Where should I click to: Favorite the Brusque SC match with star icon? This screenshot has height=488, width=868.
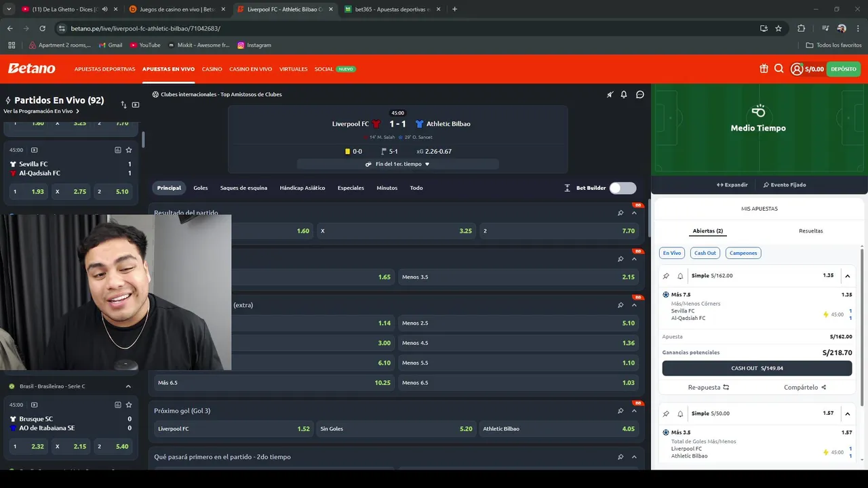129,405
